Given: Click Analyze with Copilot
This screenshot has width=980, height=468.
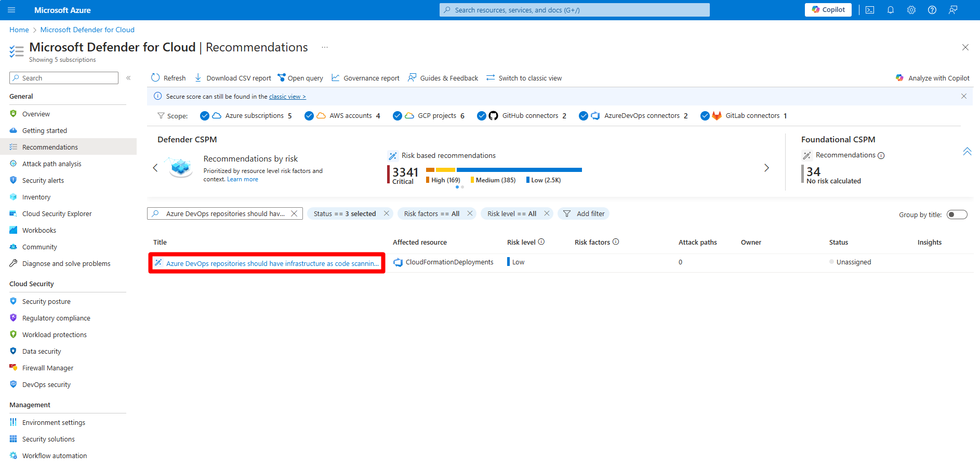Looking at the screenshot, I should click(933, 78).
